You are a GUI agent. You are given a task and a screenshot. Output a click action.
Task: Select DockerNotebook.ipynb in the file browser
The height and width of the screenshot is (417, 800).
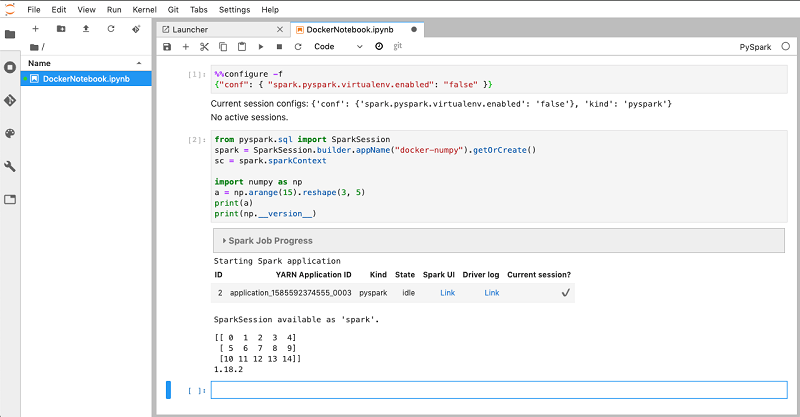pos(84,78)
